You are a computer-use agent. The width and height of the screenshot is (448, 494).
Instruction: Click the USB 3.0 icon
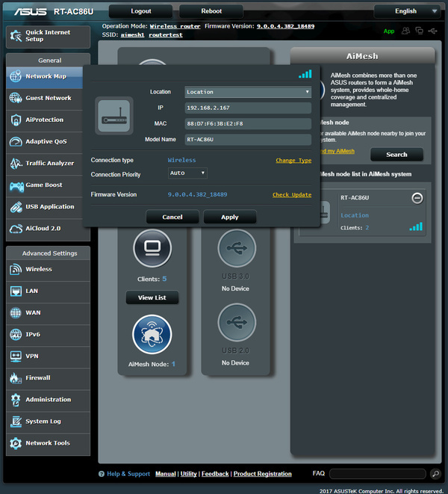[237, 248]
